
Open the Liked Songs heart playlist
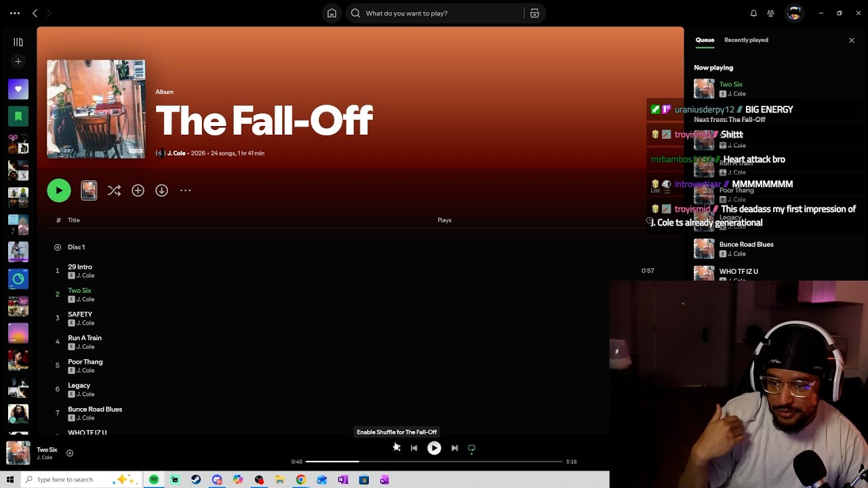pyautogui.click(x=18, y=89)
